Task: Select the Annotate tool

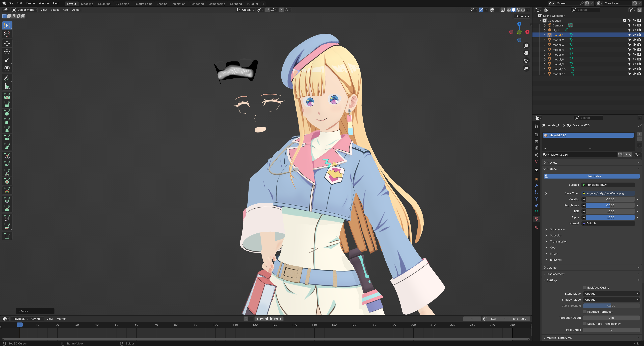Action: point(7,78)
